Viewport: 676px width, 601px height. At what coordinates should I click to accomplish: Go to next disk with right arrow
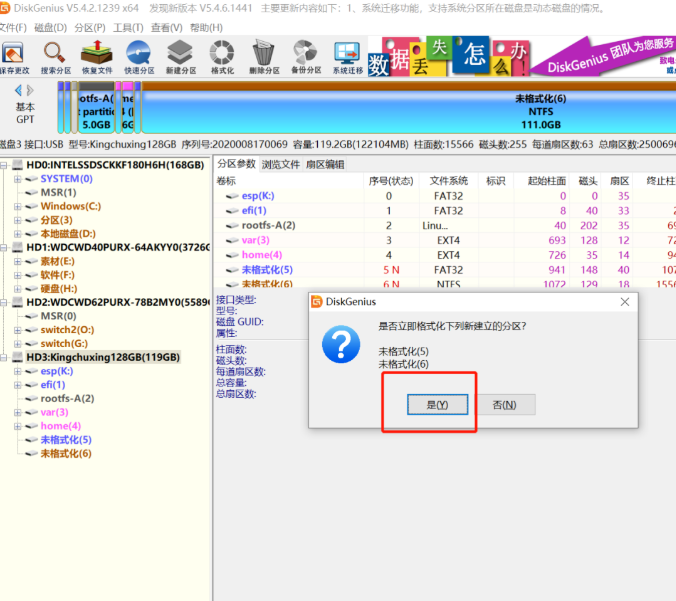pos(30,91)
